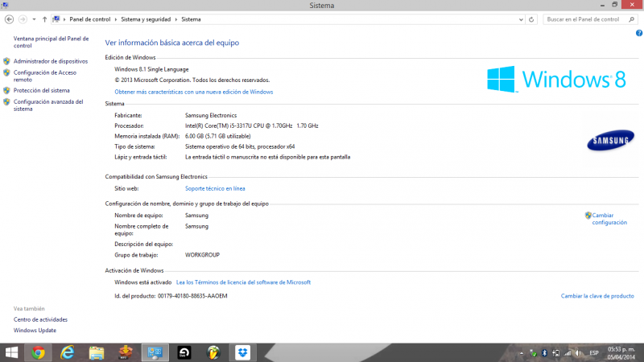Screen dimensions: 644x362
Task: Click the Control Panel taskbar button
Action: (155, 352)
